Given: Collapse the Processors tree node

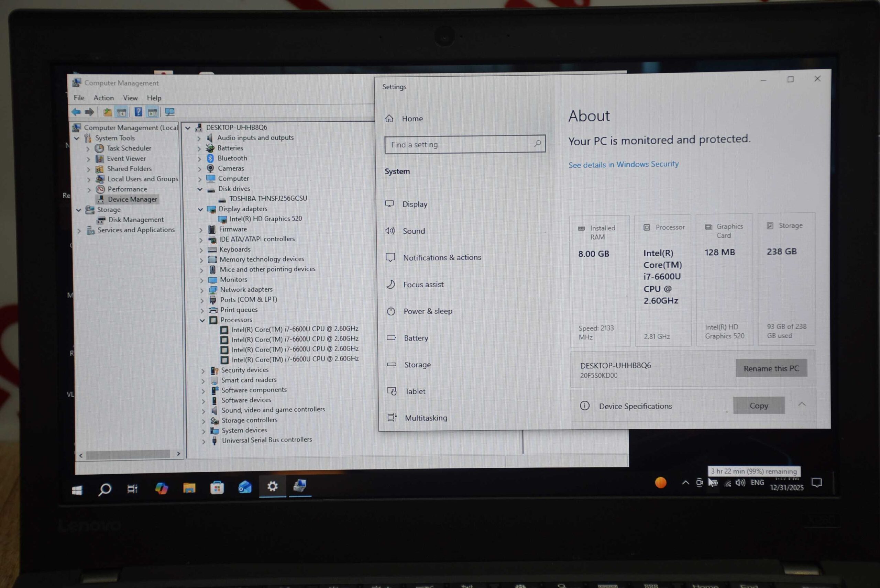Looking at the screenshot, I should (x=202, y=320).
